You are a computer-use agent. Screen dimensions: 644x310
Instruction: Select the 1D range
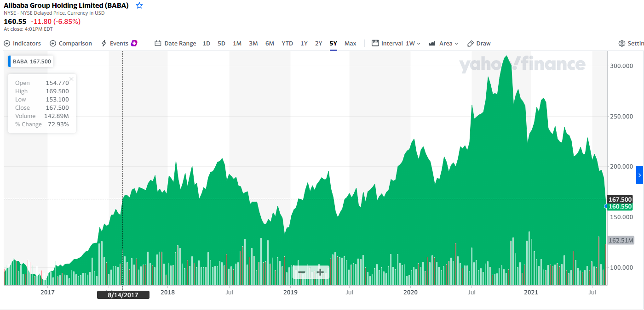point(207,43)
